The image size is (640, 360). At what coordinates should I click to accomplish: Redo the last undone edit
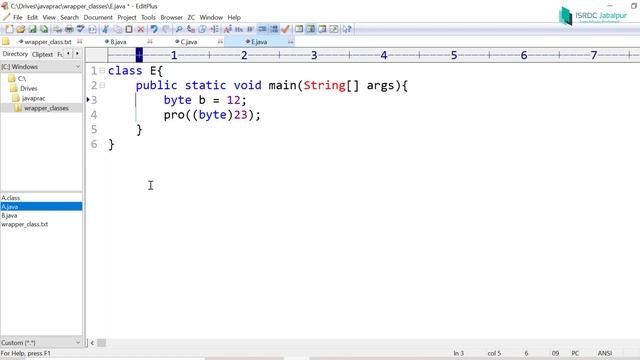pos(166,29)
